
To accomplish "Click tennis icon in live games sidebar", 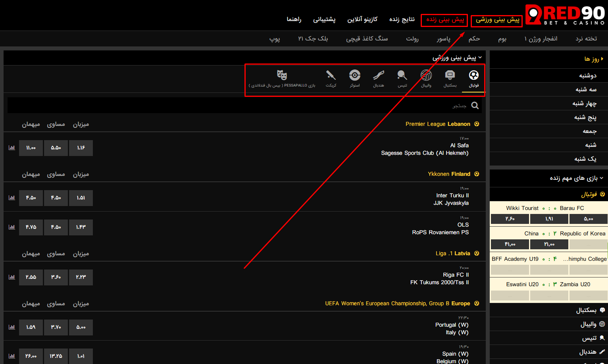I will point(602,338).
